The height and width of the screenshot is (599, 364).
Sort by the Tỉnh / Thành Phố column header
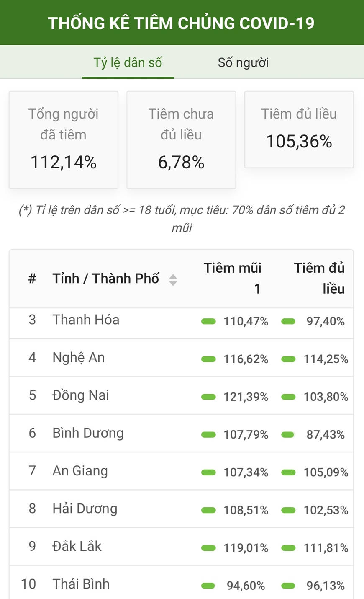(x=106, y=279)
